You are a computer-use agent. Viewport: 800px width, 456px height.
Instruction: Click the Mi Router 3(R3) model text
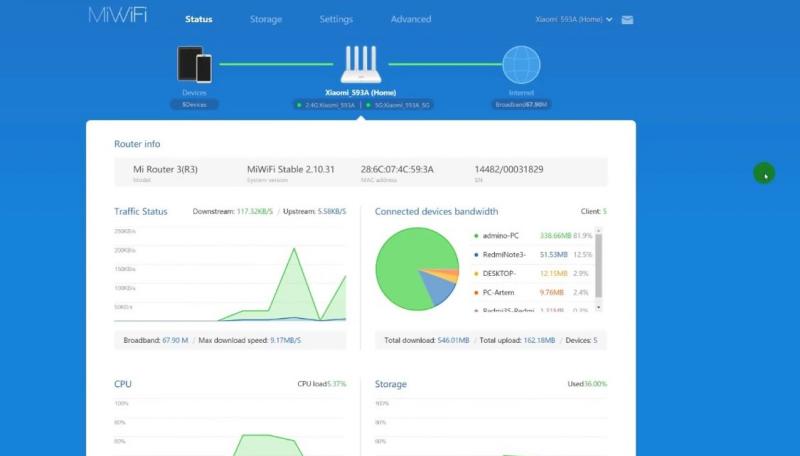click(165, 169)
